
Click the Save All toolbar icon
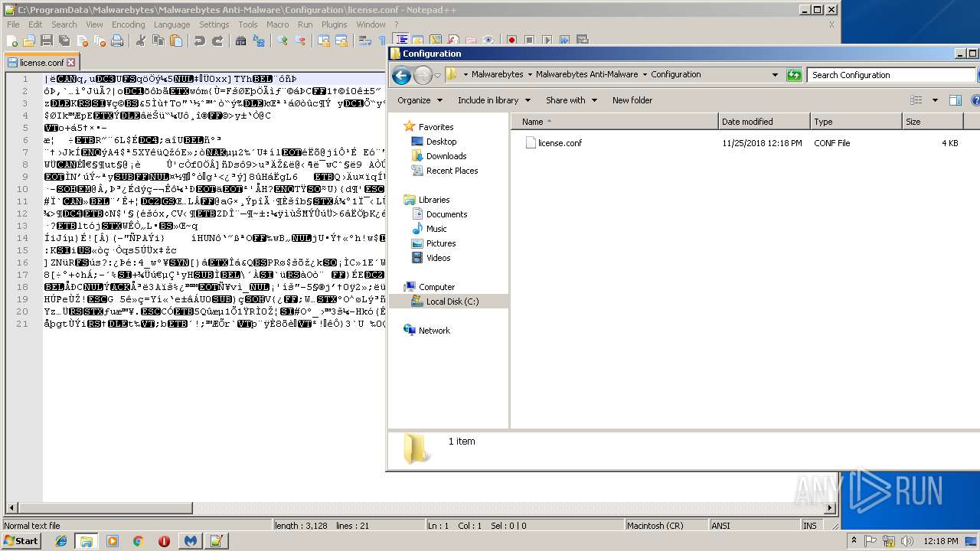[x=64, y=41]
